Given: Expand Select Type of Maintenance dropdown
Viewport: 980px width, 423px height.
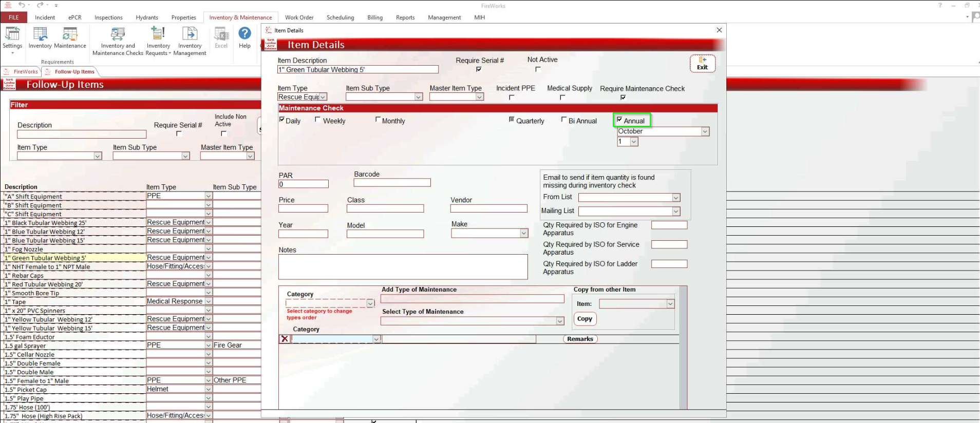Looking at the screenshot, I should (559, 321).
